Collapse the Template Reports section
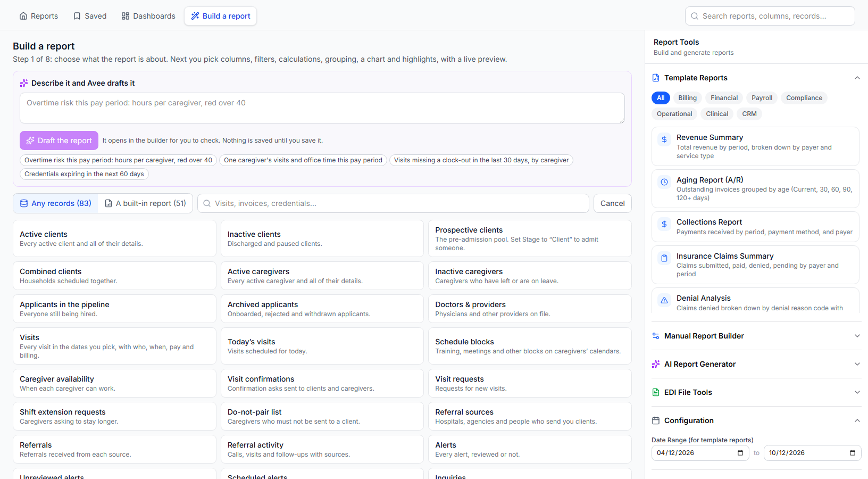The height and width of the screenshot is (479, 868). coord(857,78)
